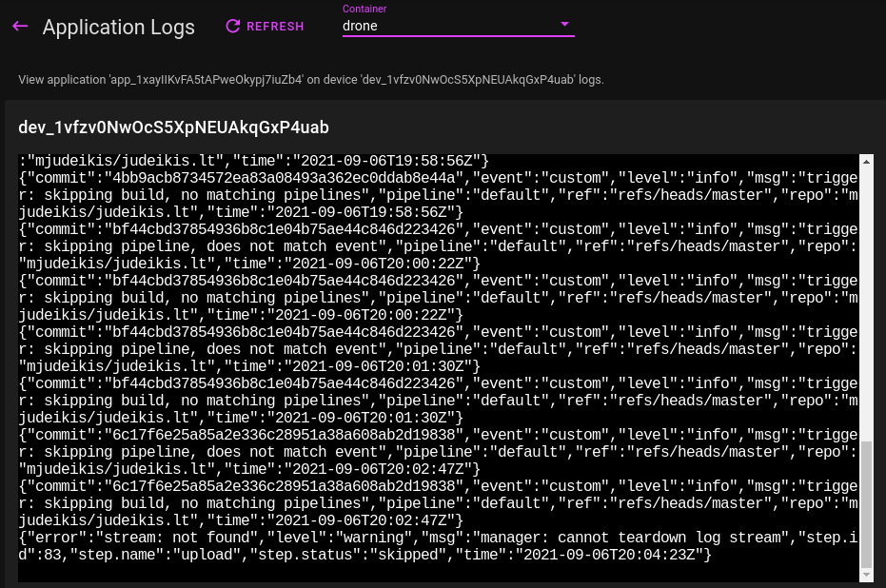Click the REFRESH button to reload logs

tap(265, 26)
